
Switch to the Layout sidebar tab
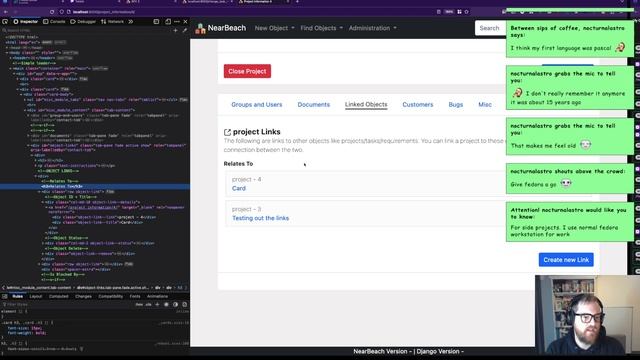point(36,296)
